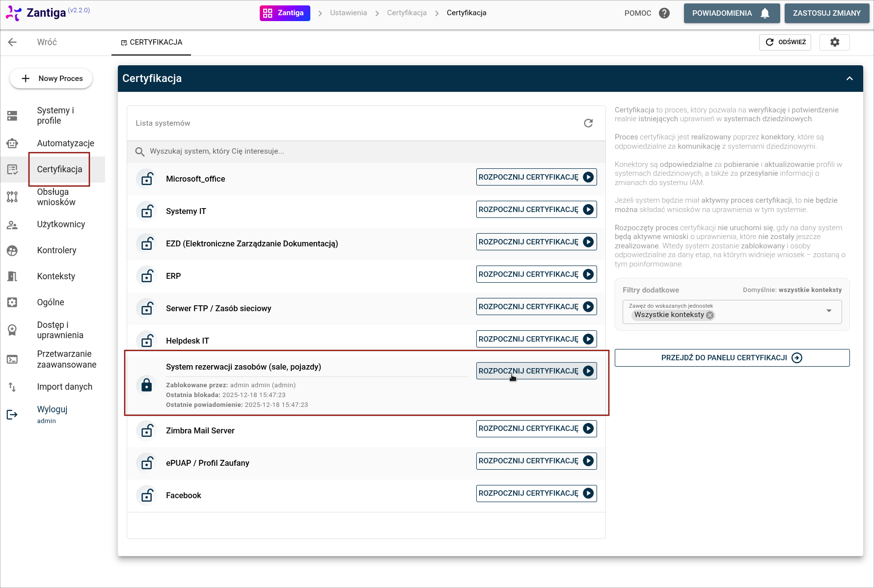The width and height of the screenshot is (874, 588).
Task: Open Kontrolery in the sidebar menu
Action: click(56, 250)
